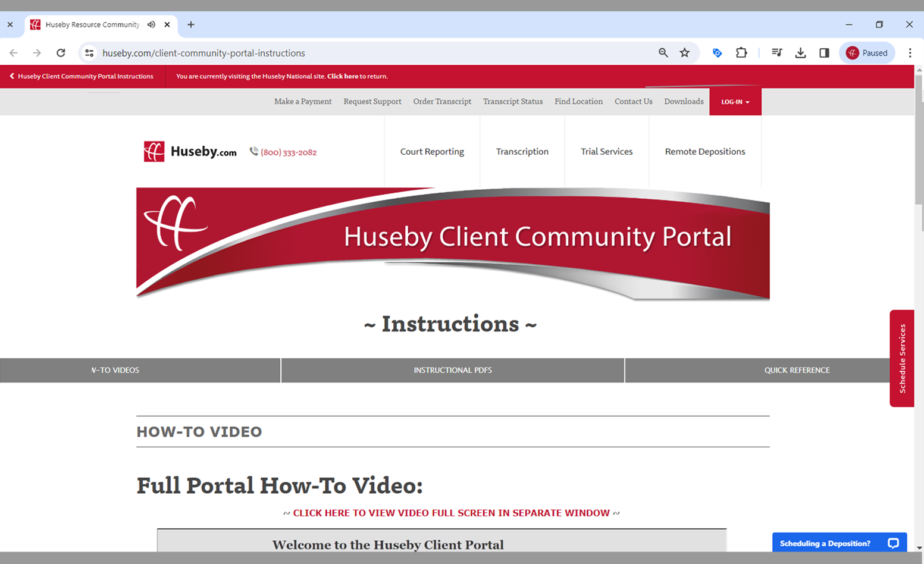
Task: Click the view video full screen link
Action: click(451, 513)
